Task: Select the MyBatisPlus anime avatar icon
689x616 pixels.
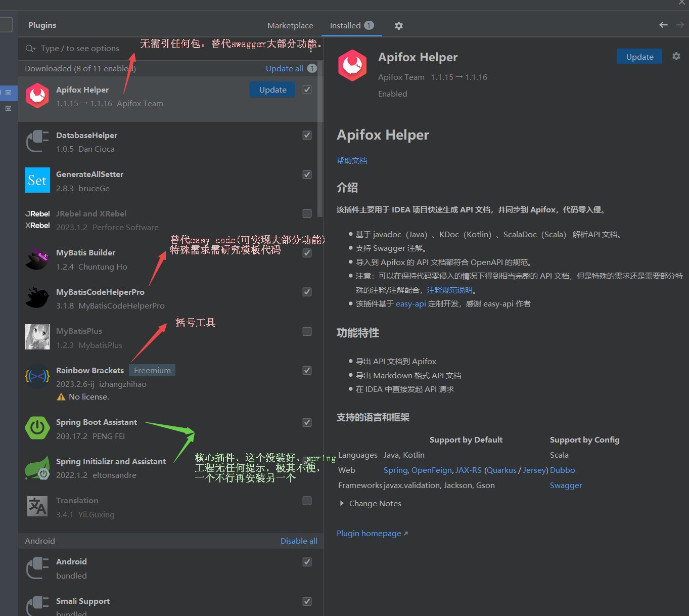Action: click(37, 337)
